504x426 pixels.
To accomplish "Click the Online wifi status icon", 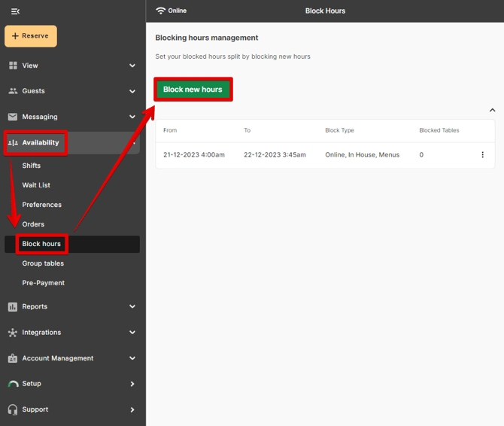I will tap(160, 11).
